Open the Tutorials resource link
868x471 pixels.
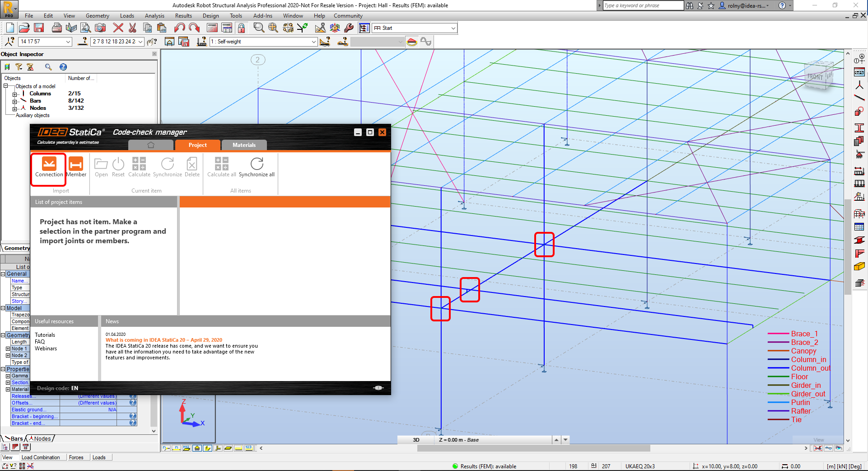tap(45, 335)
